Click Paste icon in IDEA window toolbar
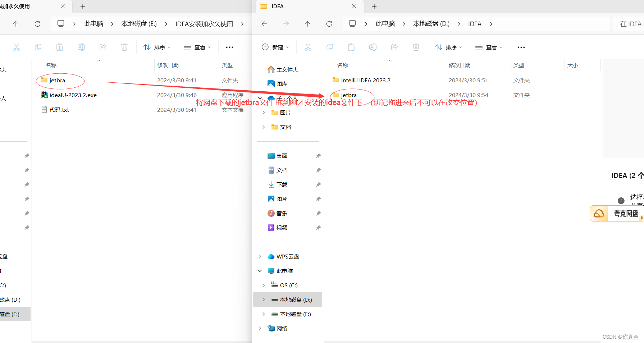The width and height of the screenshot is (644, 343). click(x=351, y=47)
